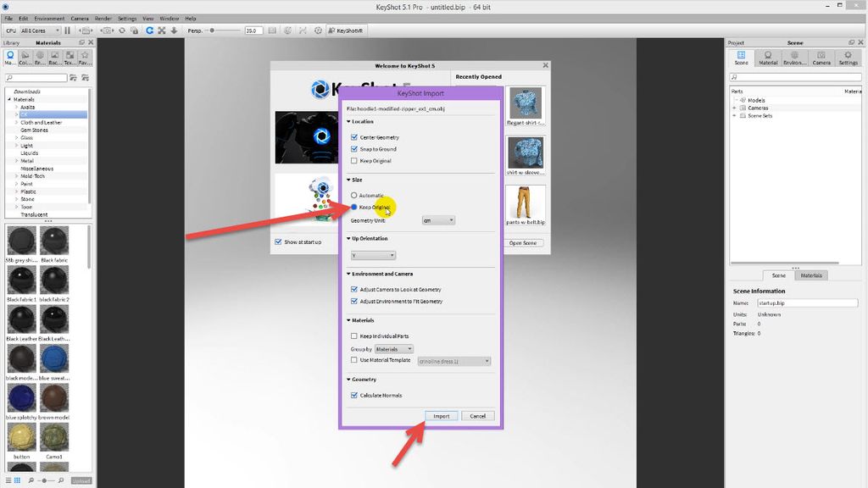Toggle the Calculate Normals checkbox
This screenshot has height=488, width=868.
354,395
